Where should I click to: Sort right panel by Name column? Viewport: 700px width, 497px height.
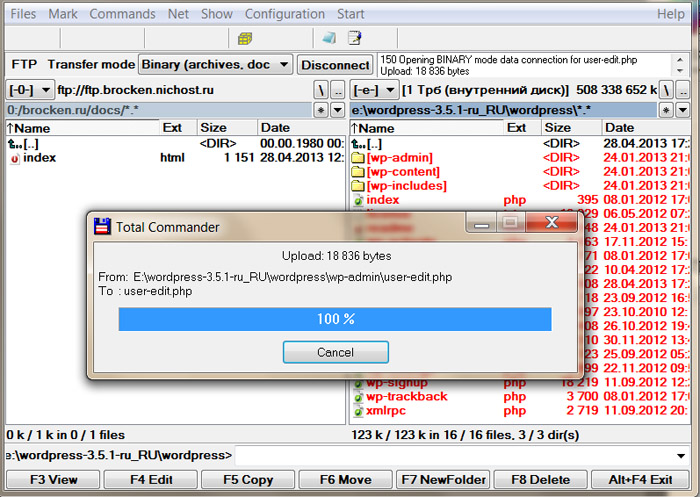coord(427,128)
